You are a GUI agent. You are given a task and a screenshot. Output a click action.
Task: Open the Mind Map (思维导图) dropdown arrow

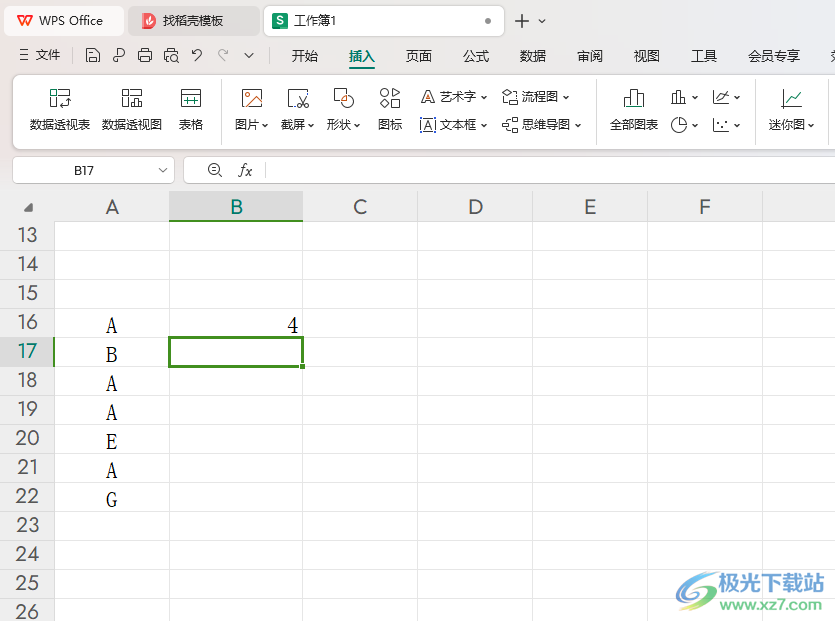578,126
